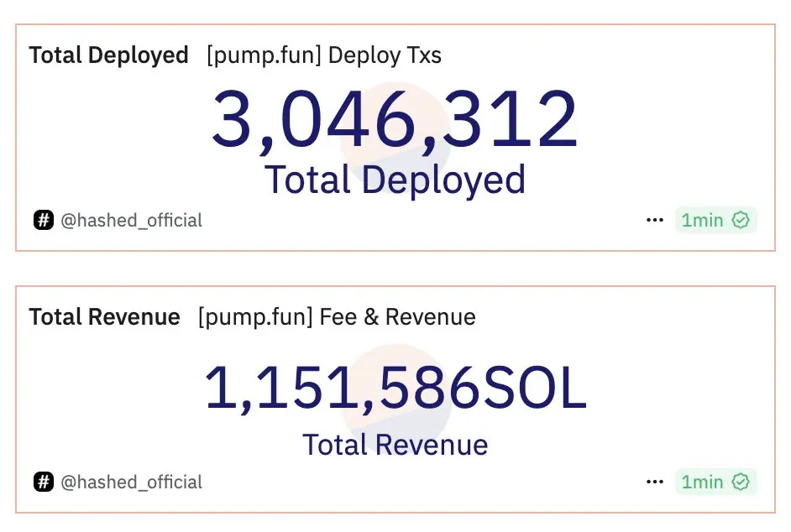Open the Total Deployed card title
The width and height of the screenshot is (791, 532).
(108, 55)
